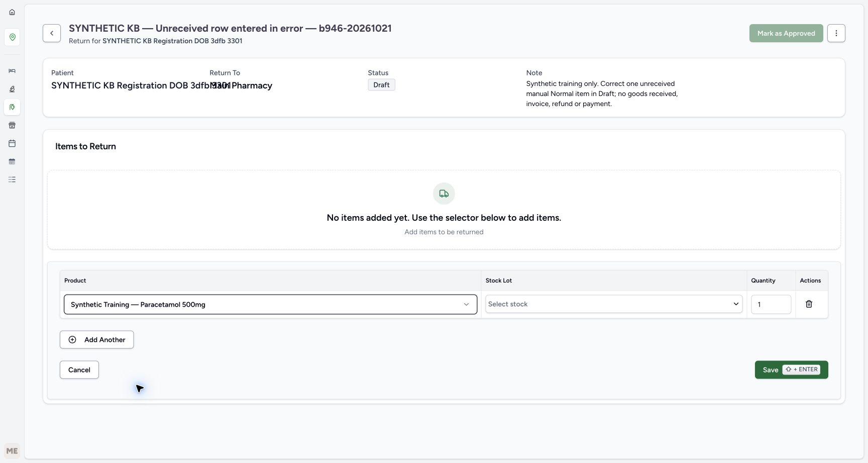Image resolution: width=868 pixels, height=463 pixels.
Task: Expand the Paracetamol 500mg product dropdown
Action: (x=270, y=305)
